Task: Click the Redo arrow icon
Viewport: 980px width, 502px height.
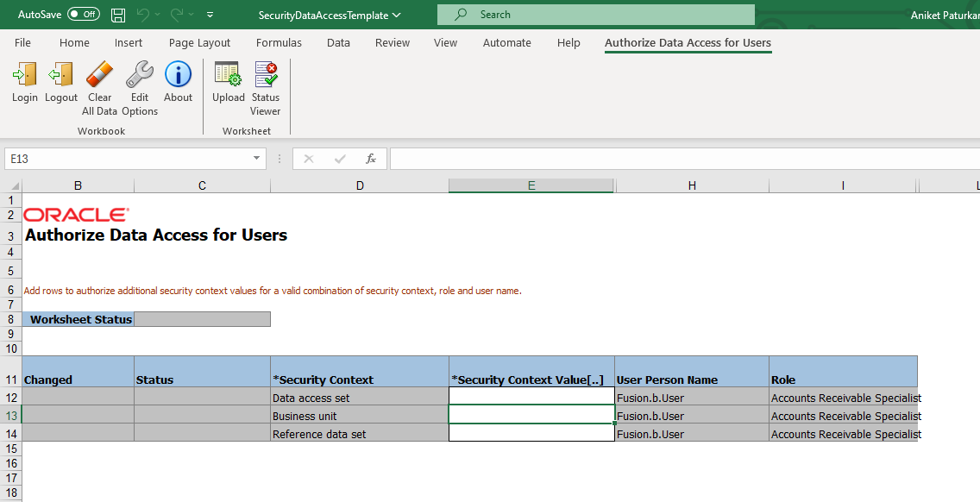Action: (x=177, y=15)
